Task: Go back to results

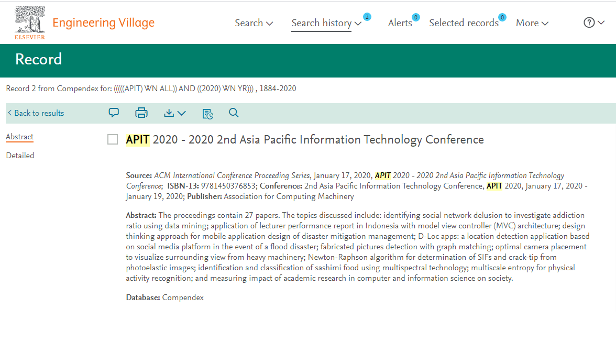Action: click(x=36, y=113)
